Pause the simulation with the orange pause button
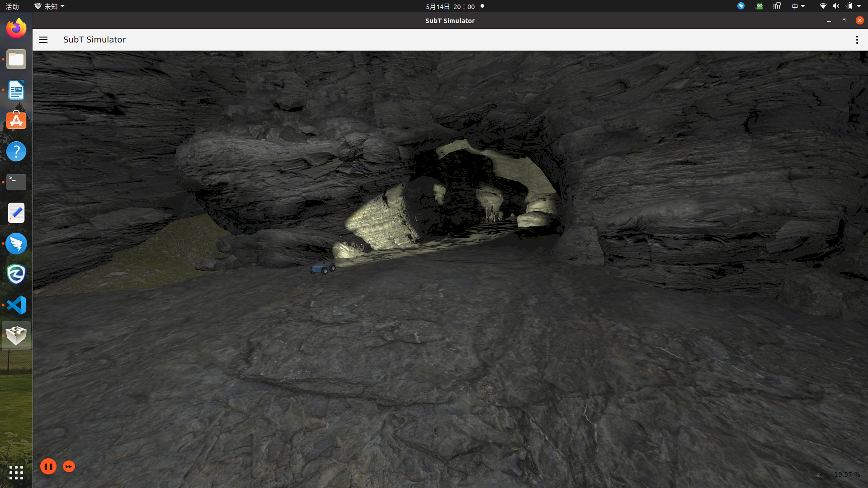This screenshot has height=488, width=868. [x=48, y=466]
